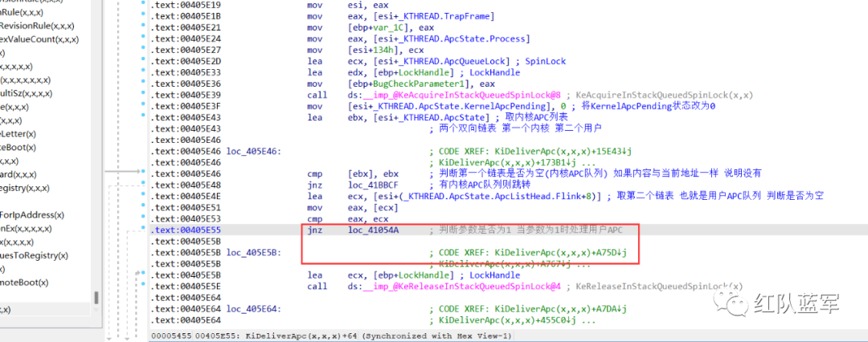Click the 'lea ebx, [esi+_KTHREAD.ApcState]' instruction
868x342 pixels.
[399, 117]
